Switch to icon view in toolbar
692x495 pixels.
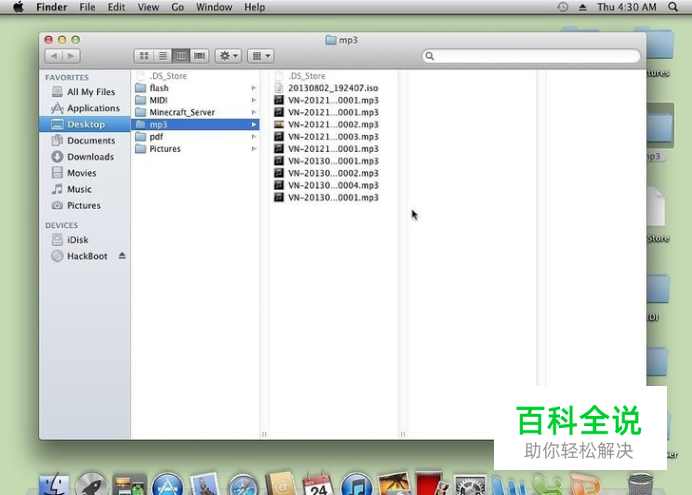(x=144, y=56)
